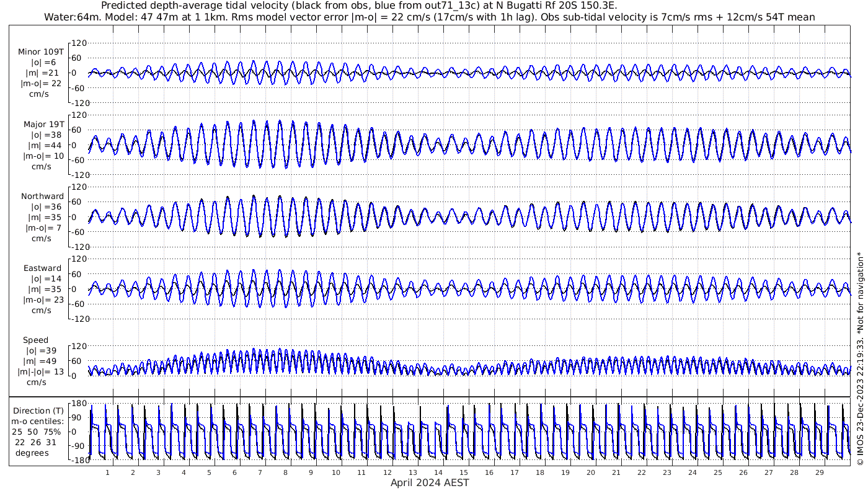
Task: Click the '|m| =35' value under Northward
Action: [x=43, y=218]
